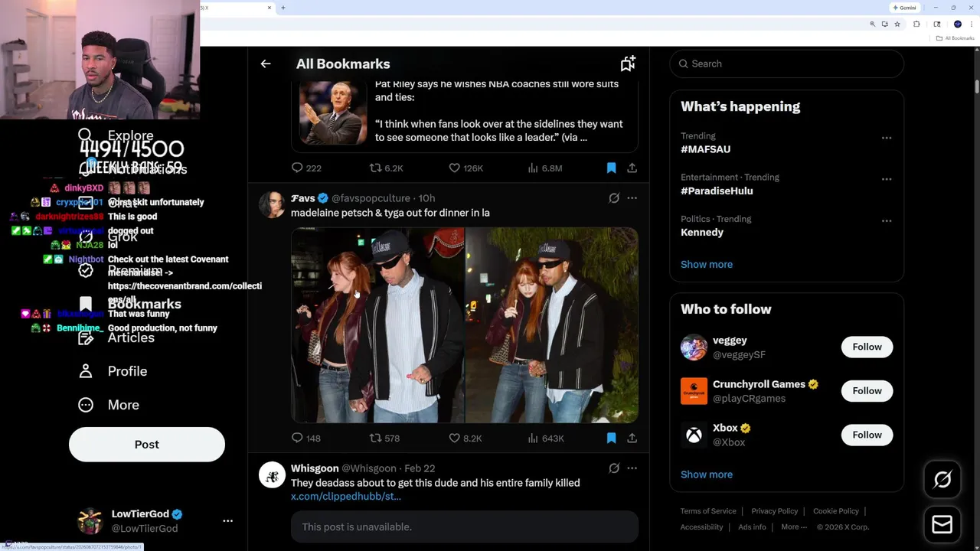Open the More sidebar menu

(122, 405)
